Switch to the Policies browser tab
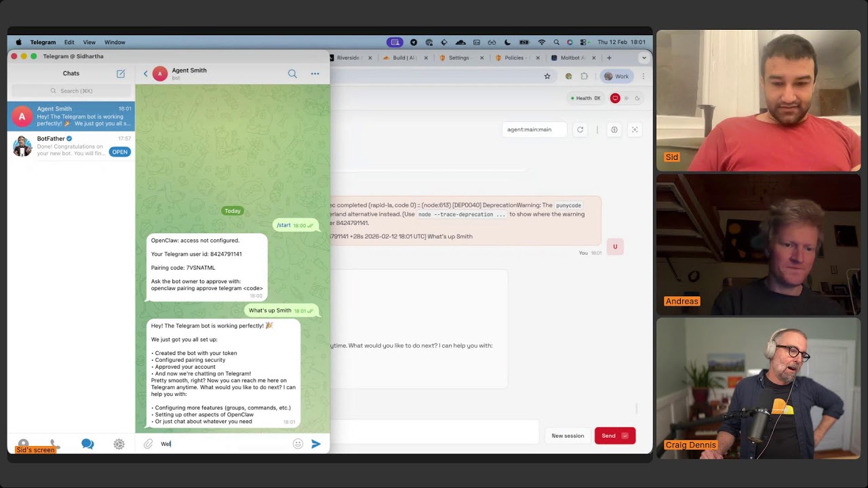The width and height of the screenshot is (868, 488). click(513, 58)
